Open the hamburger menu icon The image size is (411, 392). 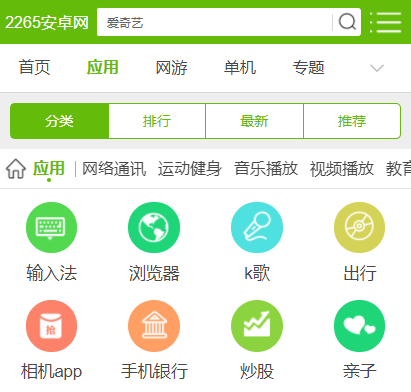point(385,22)
